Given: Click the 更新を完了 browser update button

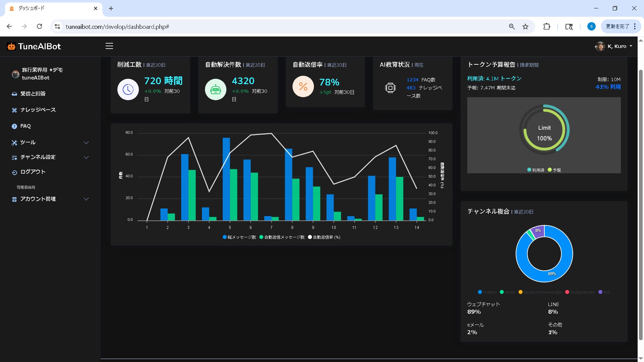Looking at the screenshot, I should pyautogui.click(x=617, y=26).
